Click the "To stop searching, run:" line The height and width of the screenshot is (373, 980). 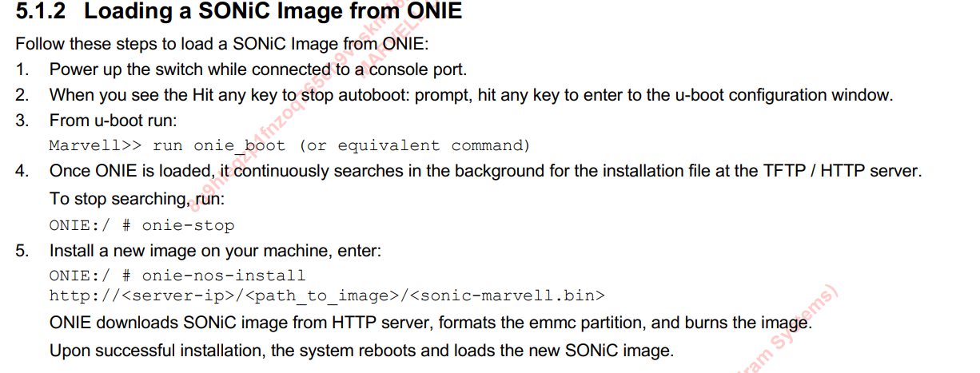[137, 199]
